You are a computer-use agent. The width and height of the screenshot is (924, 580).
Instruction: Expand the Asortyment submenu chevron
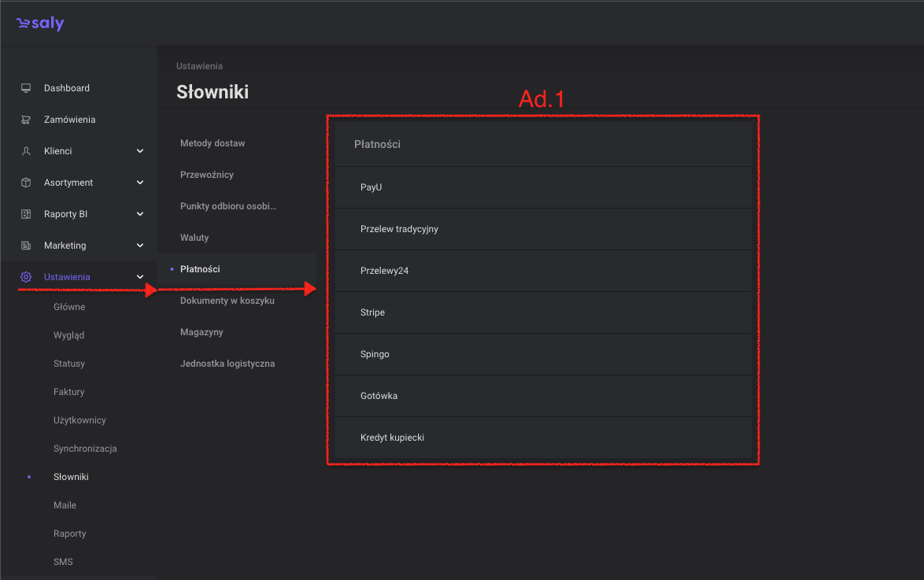pyautogui.click(x=140, y=183)
